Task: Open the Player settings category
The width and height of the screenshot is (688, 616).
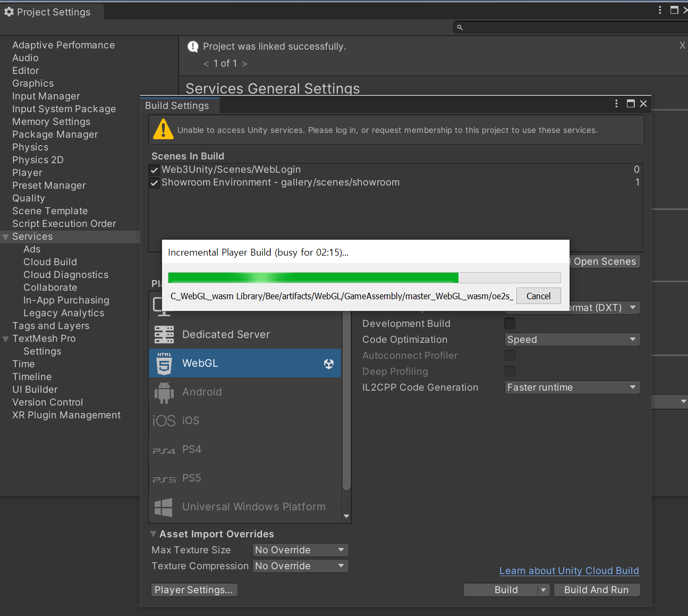Action: [x=27, y=173]
